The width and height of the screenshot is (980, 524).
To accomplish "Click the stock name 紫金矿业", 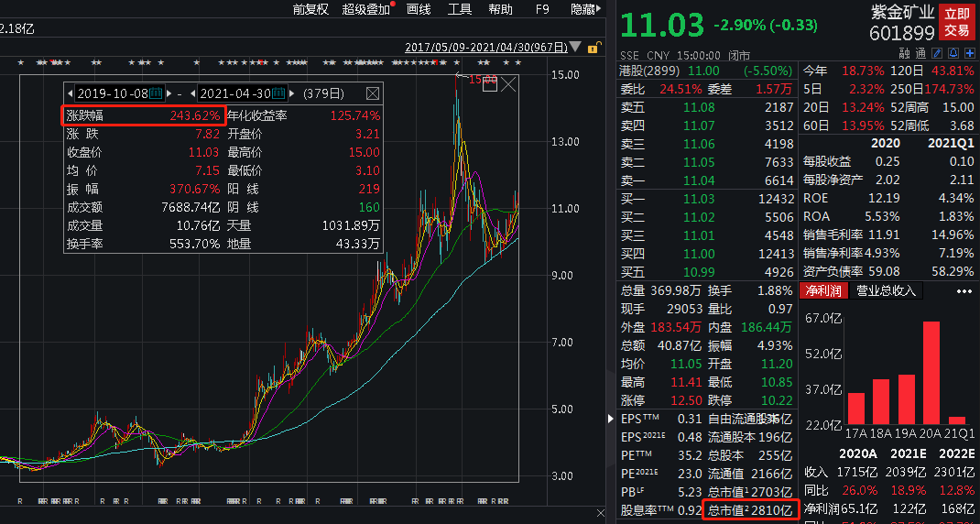I will [x=904, y=12].
